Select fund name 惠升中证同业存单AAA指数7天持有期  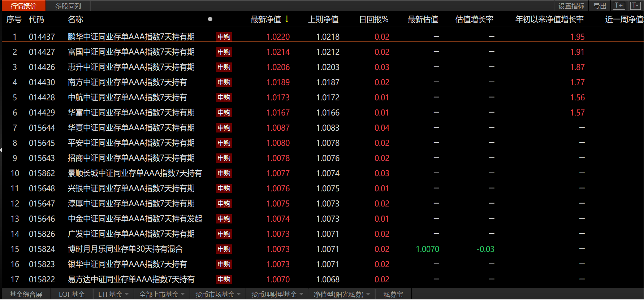131,67
